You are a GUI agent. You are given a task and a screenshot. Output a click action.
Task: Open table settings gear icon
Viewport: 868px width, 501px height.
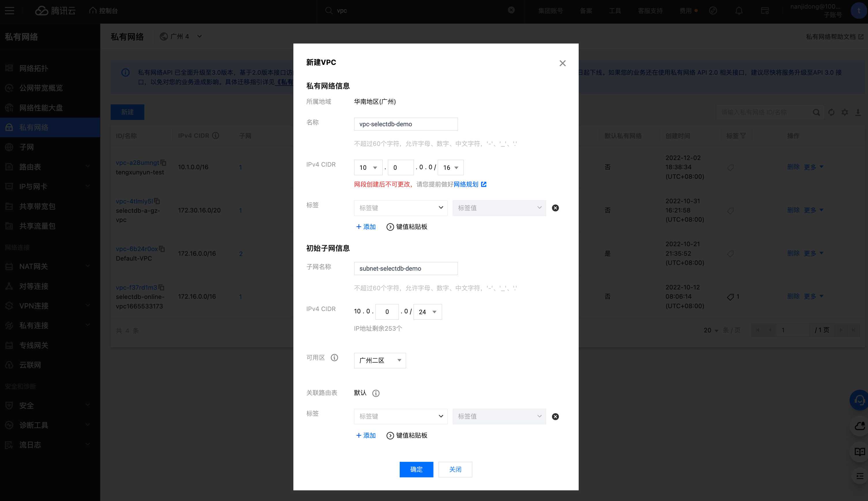pos(845,112)
